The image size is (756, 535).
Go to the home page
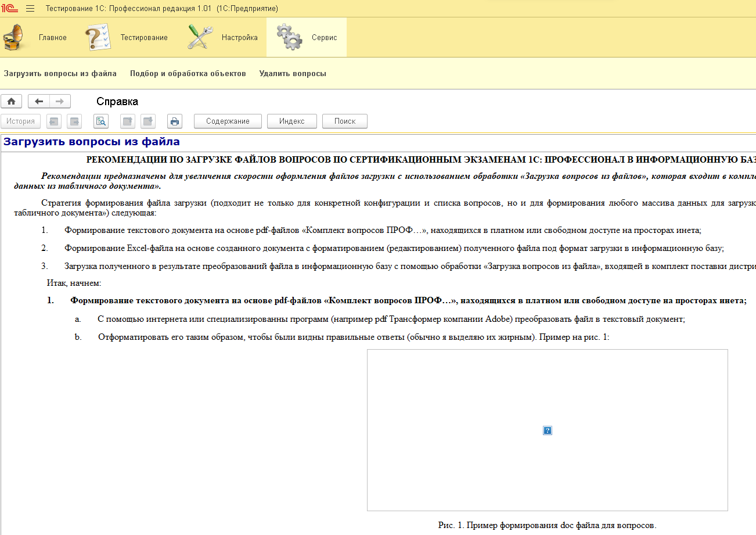pos(12,101)
